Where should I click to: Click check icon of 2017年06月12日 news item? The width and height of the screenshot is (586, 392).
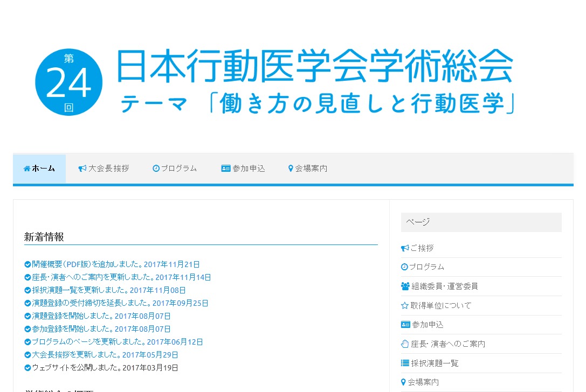click(27, 342)
